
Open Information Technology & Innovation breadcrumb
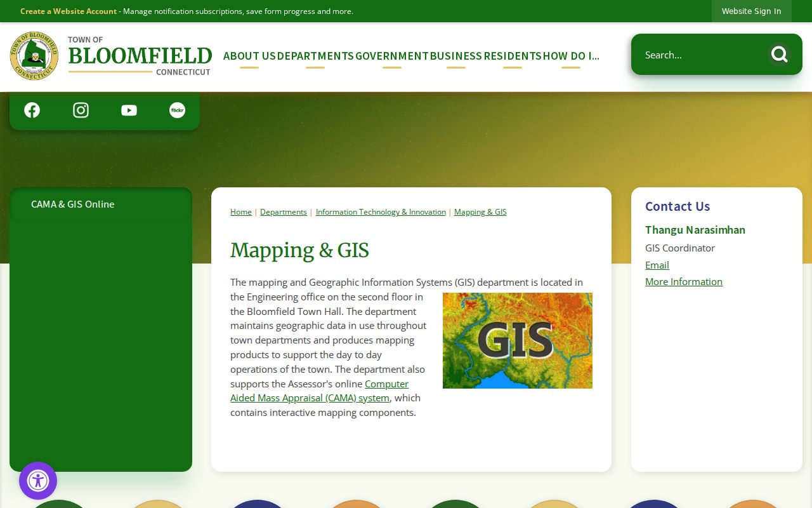click(381, 212)
